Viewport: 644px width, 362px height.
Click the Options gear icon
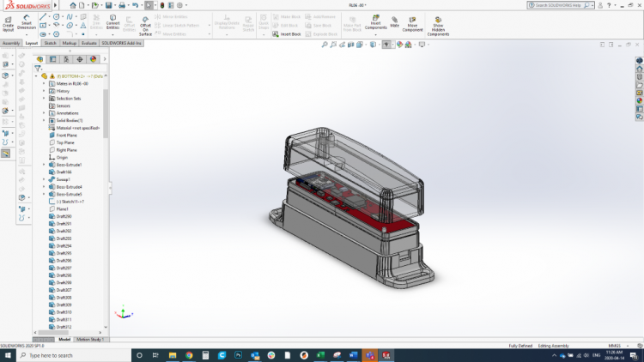pos(179,5)
